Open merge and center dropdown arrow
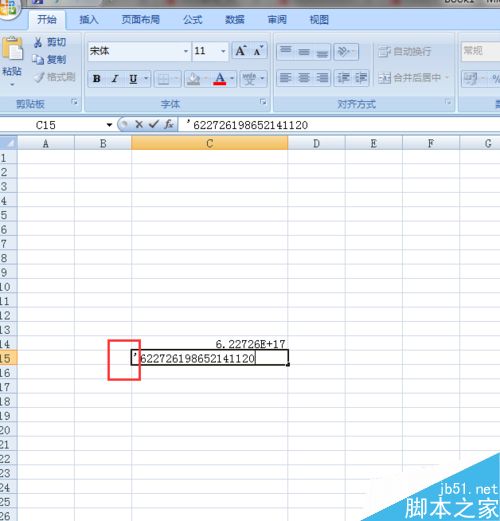 (447, 78)
